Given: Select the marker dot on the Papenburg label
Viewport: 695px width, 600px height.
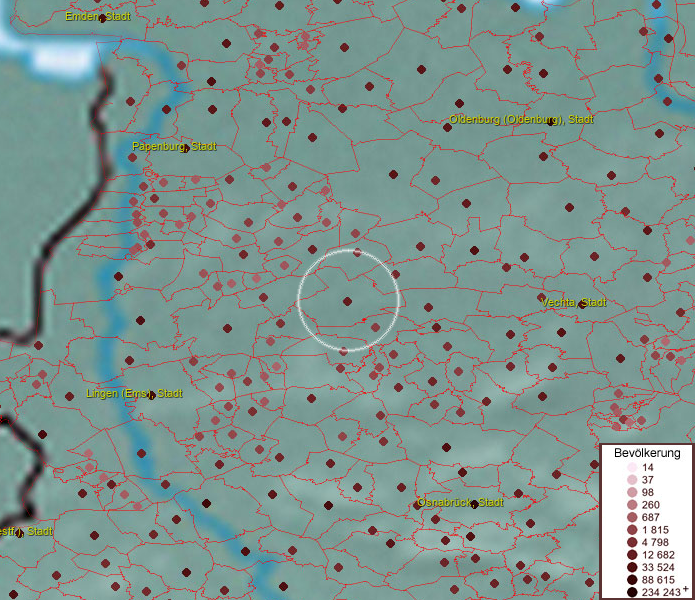Looking at the screenshot, I should (185, 148).
